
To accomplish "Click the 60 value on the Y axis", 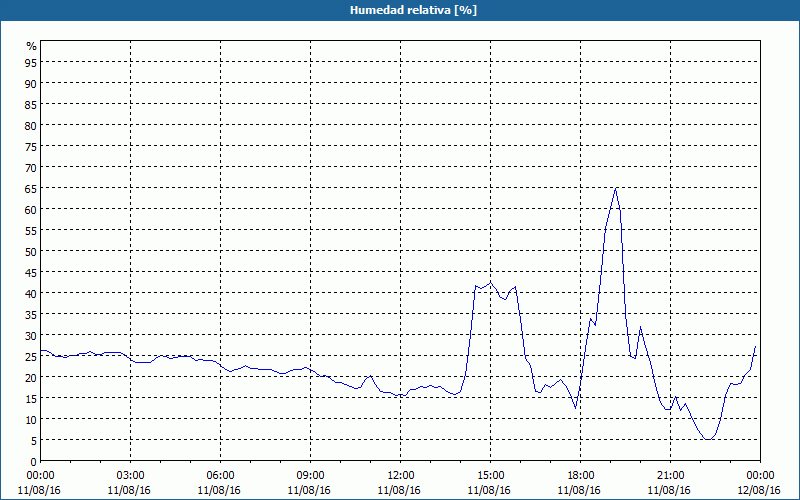I will 31,209.
